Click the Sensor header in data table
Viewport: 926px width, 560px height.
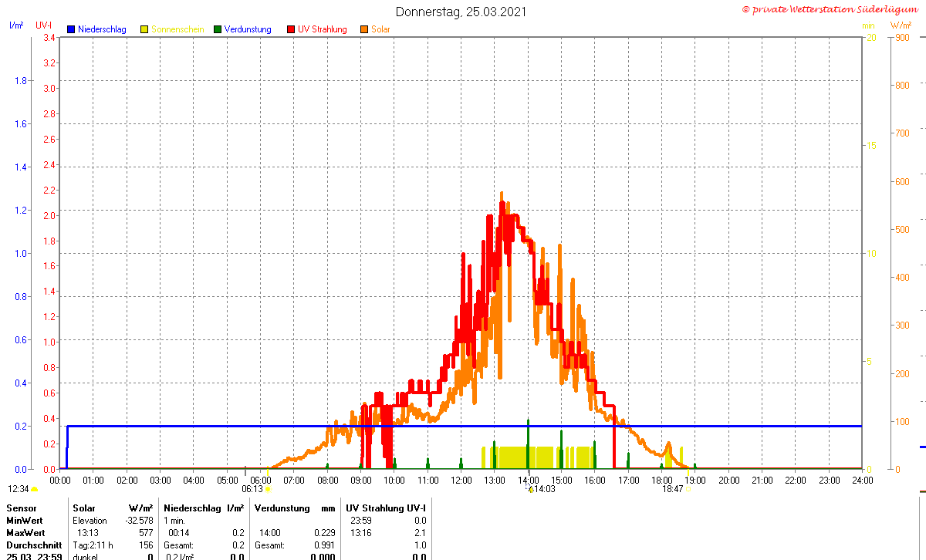pos(20,508)
